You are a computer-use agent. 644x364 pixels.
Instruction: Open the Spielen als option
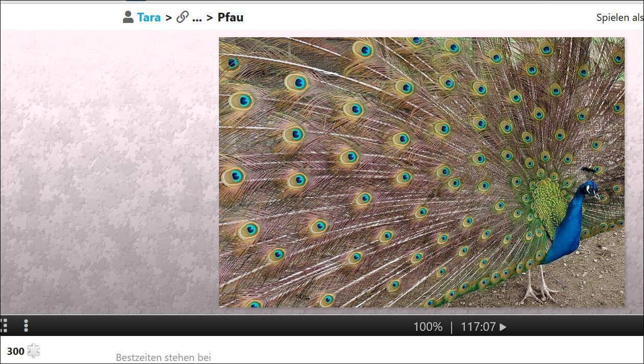(x=620, y=17)
